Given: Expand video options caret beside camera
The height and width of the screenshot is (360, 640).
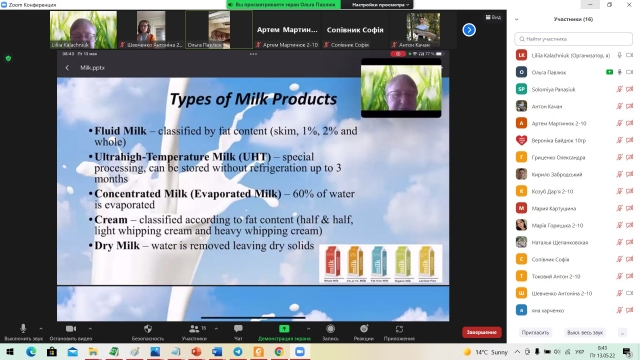Looking at the screenshot, I should point(90,329).
